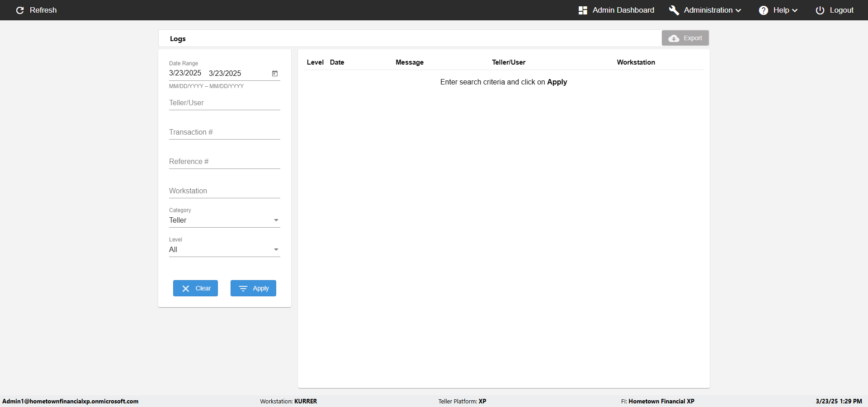
Task: Click the 'Enter search criteria' hint message
Action: pos(504,82)
